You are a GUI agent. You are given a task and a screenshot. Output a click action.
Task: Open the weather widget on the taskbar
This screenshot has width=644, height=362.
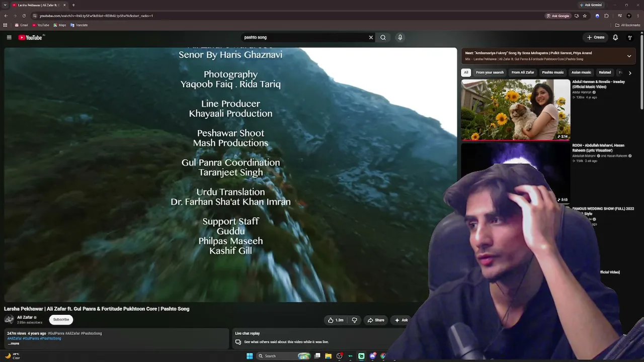pyautogui.click(x=12, y=356)
